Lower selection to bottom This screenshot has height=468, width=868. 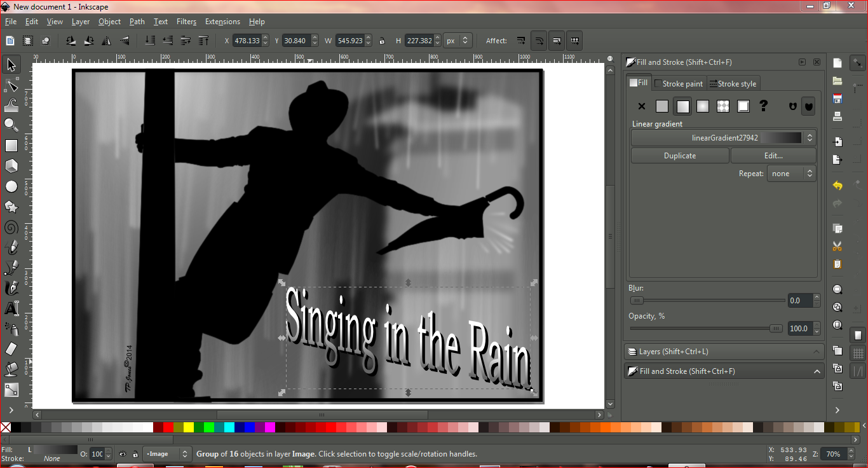coord(150,41)
